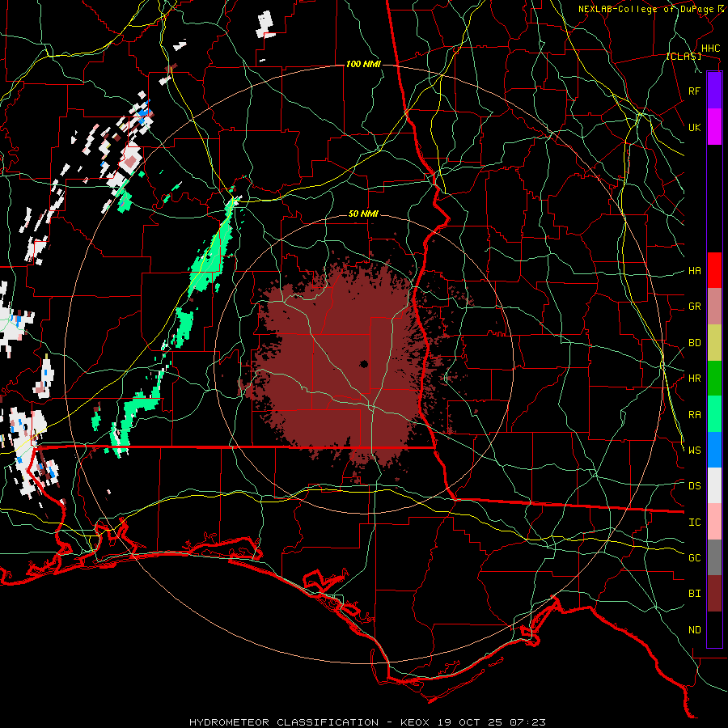This screenshot has width=728, height=728.
Task: Click the radar site black dot at center
Action: pos(363,364)
